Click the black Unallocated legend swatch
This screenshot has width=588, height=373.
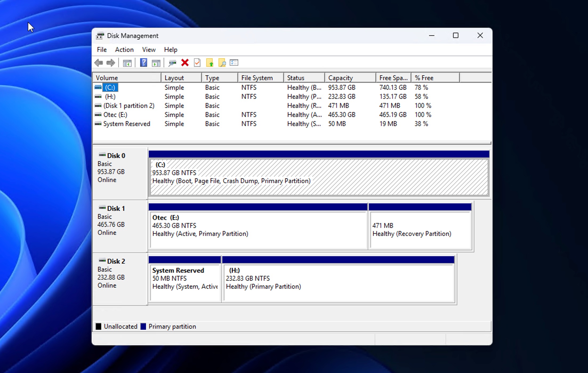[99, 327]
